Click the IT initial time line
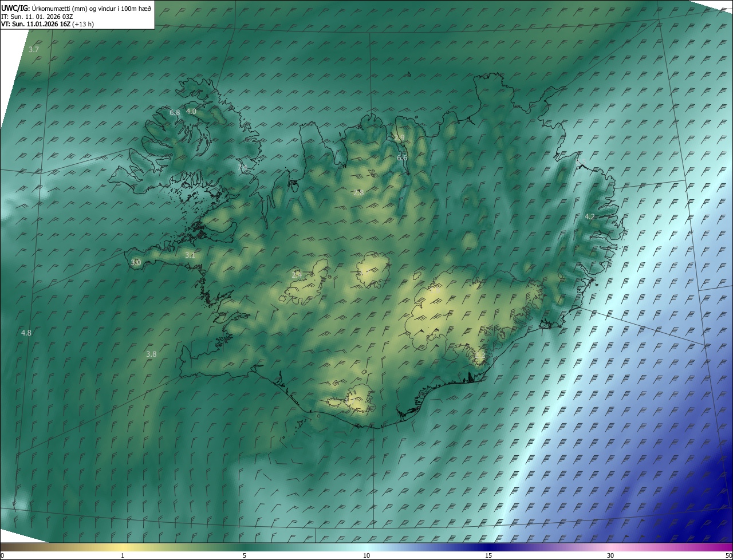 [x=37, y=17]
